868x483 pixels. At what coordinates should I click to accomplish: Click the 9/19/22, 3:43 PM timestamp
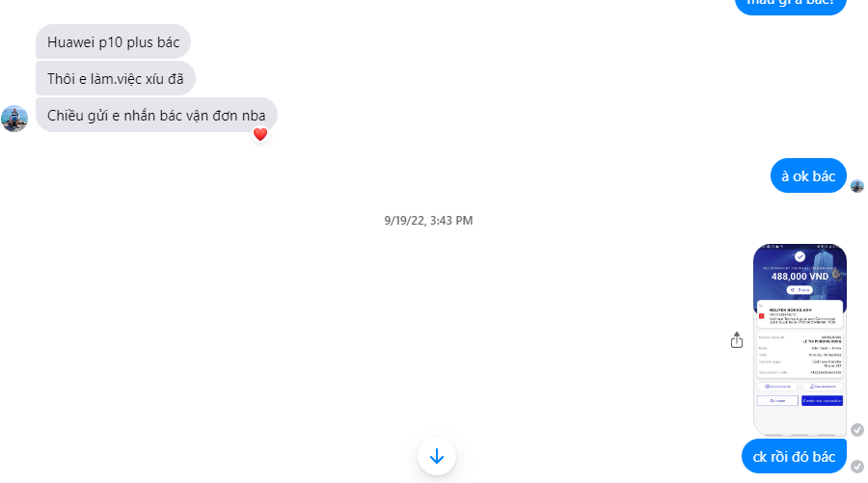pyautogui.click(x=428, y=220)
